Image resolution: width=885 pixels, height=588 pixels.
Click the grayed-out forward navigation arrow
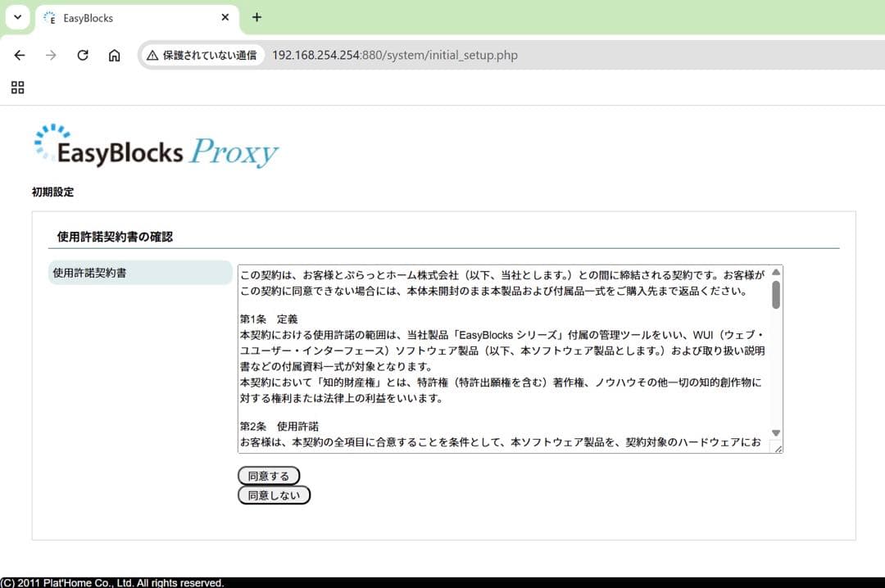pyautogui.click(x=51, y=55)
